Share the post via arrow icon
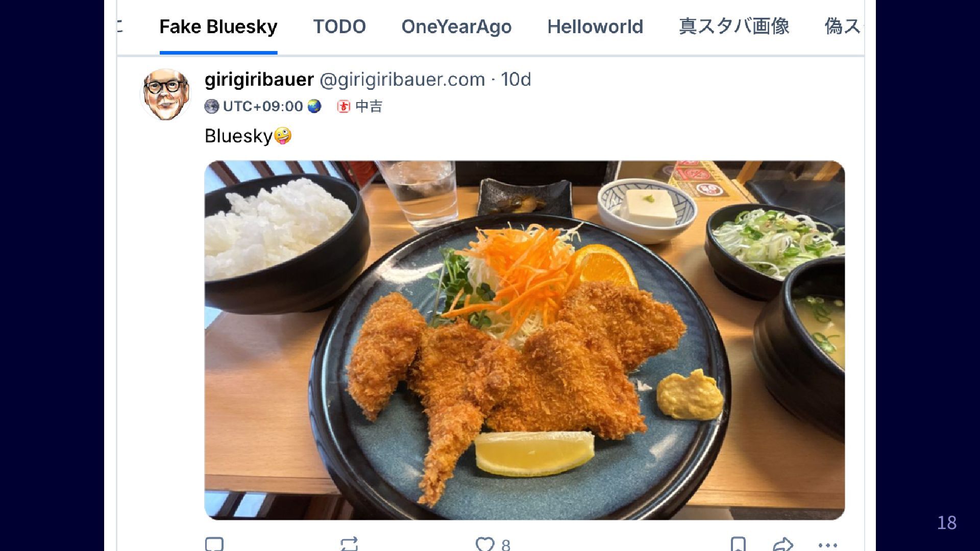This screenshot has height=551, width=980. (782, 544)
